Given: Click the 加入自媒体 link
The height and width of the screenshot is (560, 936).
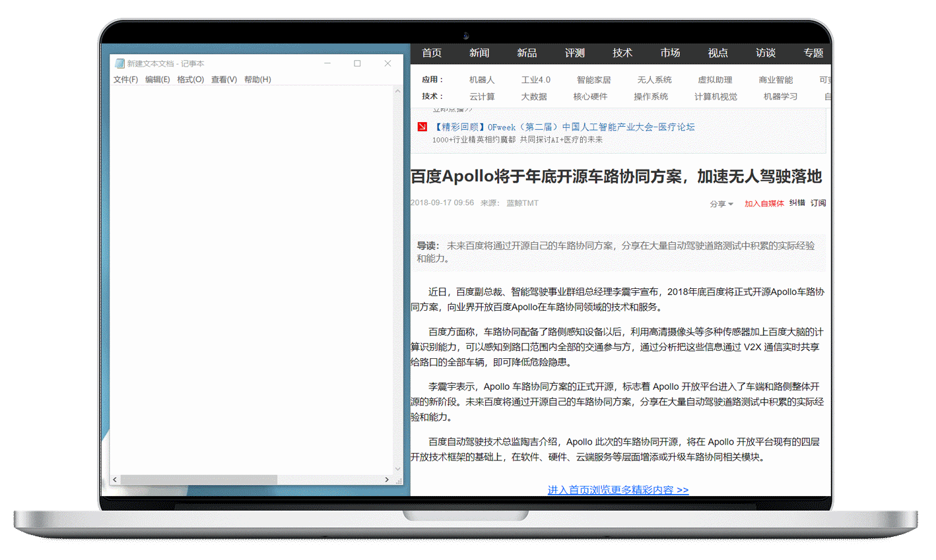Looking at the screenshot, I should pos(764,204).
